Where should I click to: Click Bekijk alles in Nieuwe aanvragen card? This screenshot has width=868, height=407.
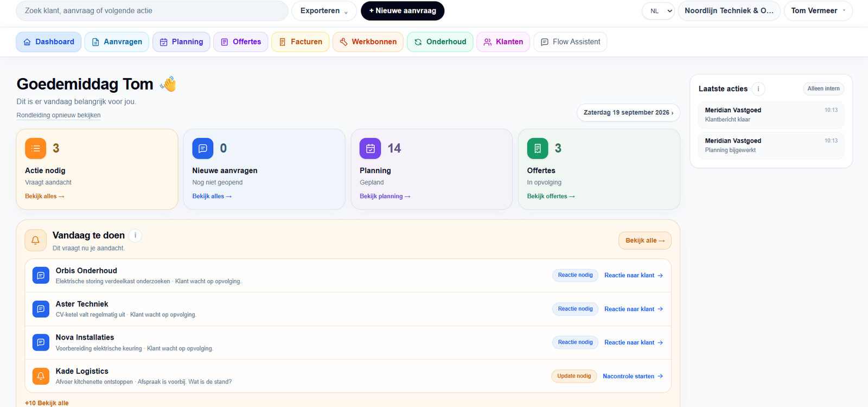(x=212, y=196)
